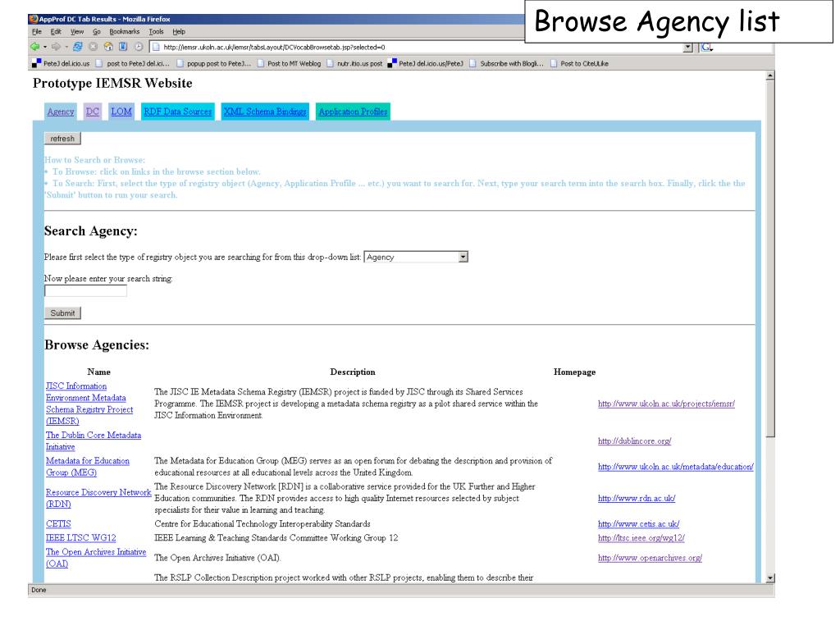The width and height of the screenshot is (840, 630).
Task: Go to the browser Home page icon
Action: [108, 47]
